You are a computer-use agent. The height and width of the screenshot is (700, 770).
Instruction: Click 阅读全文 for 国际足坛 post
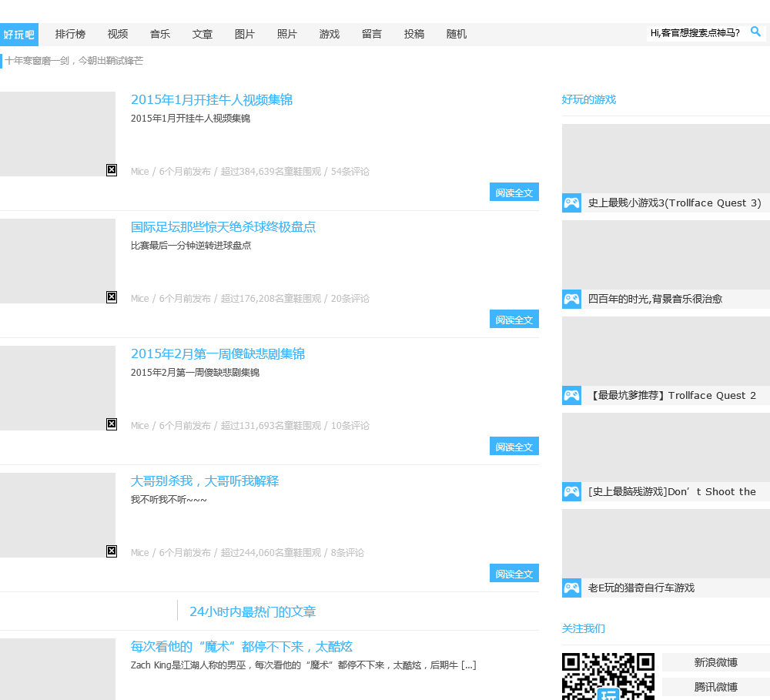point(514,320)
